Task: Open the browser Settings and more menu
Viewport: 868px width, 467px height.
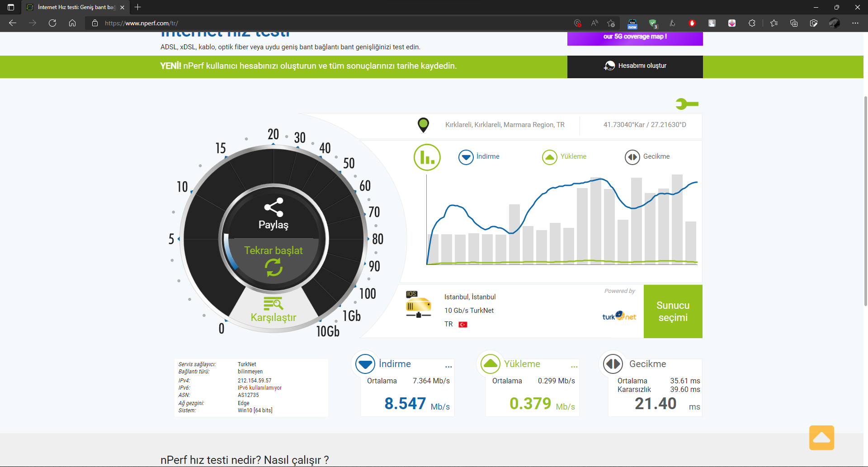Action: pyautogui.click(x=855, y=23)
